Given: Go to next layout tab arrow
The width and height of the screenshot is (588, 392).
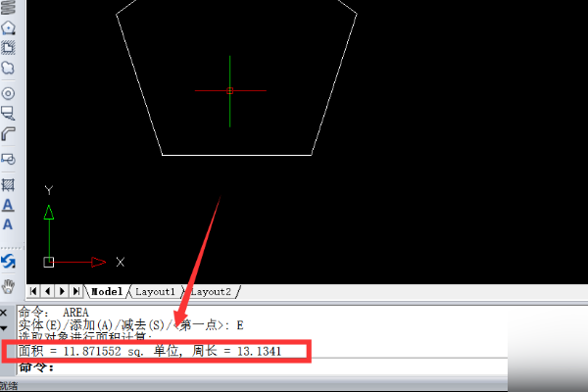Looking at the screenshot, I should pyautogui.click(x=63, y=291).
